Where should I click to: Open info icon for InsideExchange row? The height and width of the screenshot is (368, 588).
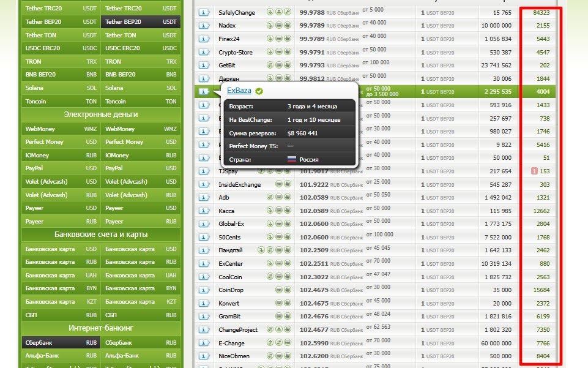coord(204,184)
